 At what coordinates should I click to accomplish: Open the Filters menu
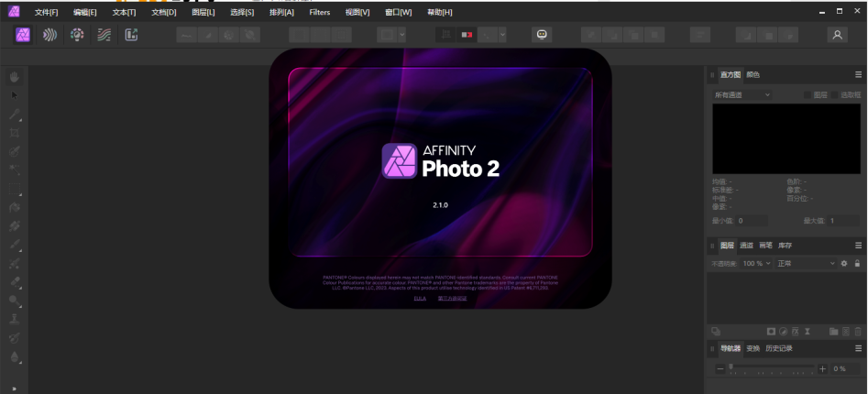pyautogui.click(x=320, y=12)
